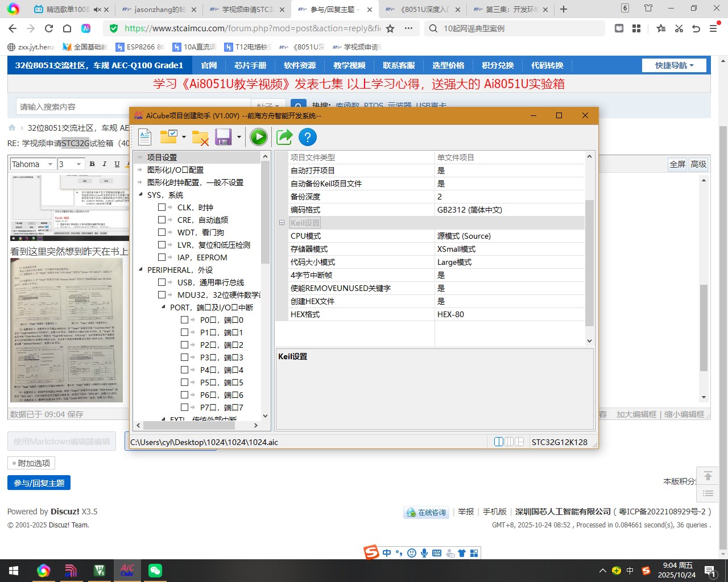728x582 pixels.
Task: Click the 参与/回复主题 submit button
Action: (x=39, y=483)
